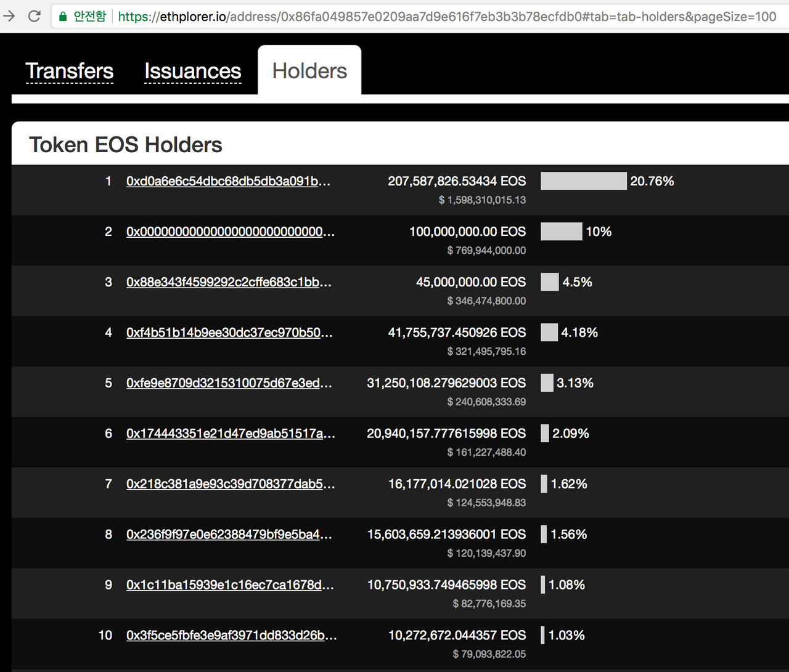
Task: Click the 4.18% share bar
Action: (x=549, y=333)
